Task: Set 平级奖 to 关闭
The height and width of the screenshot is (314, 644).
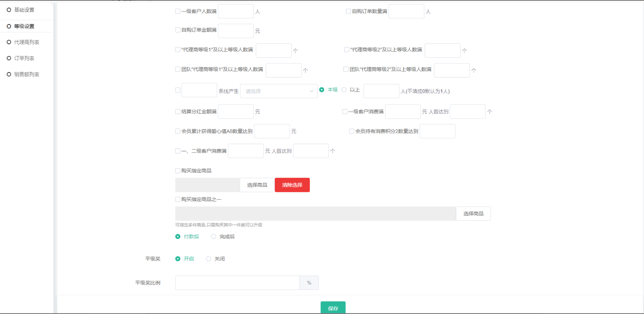Action: (209, 259)
